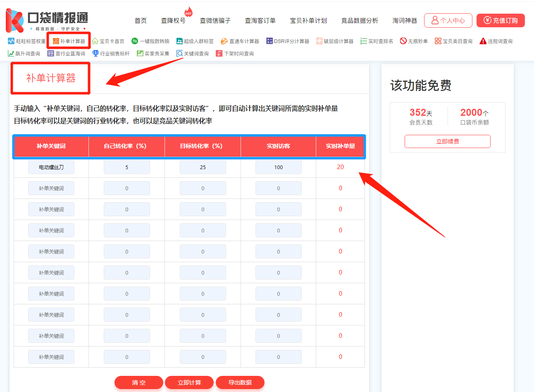The height and width of the screenshot is (392, 534).
Task: Export results via 导出数据
Action: [x=240, y=382]
